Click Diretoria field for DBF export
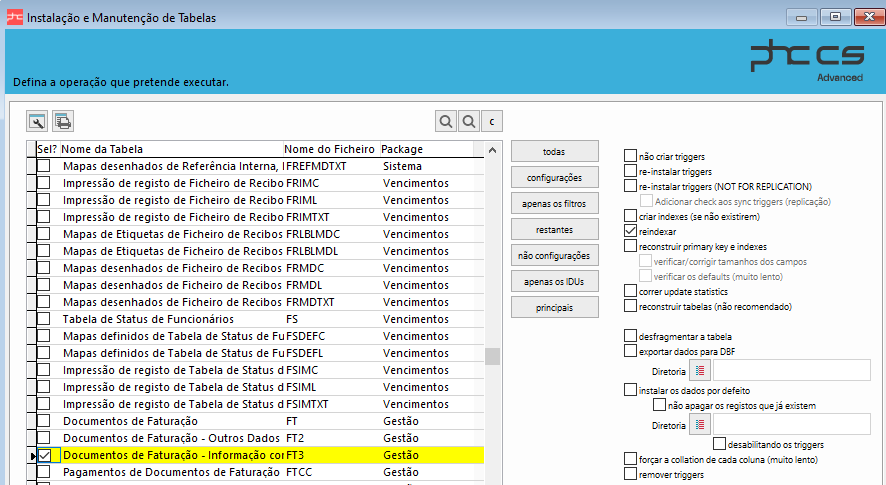Image resolution: width=886 pixels, height=485 pixels. click(x=791, y=371)
